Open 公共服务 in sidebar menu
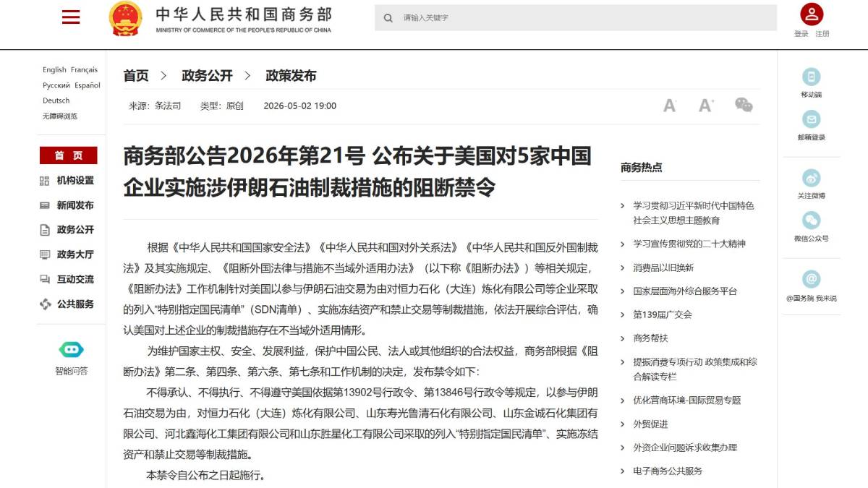 75,304
